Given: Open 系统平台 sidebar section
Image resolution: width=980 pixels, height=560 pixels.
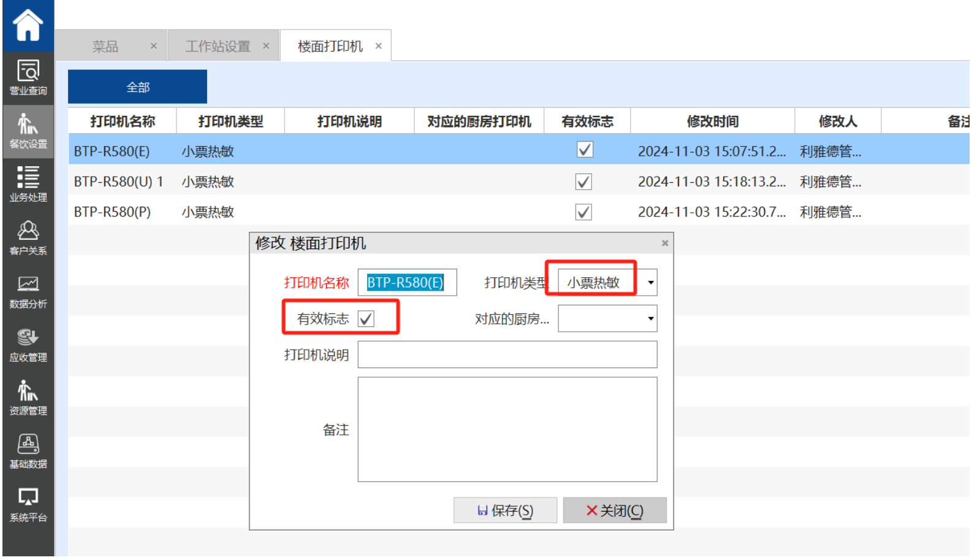Looking at the screenshot, I should (28, 505).
